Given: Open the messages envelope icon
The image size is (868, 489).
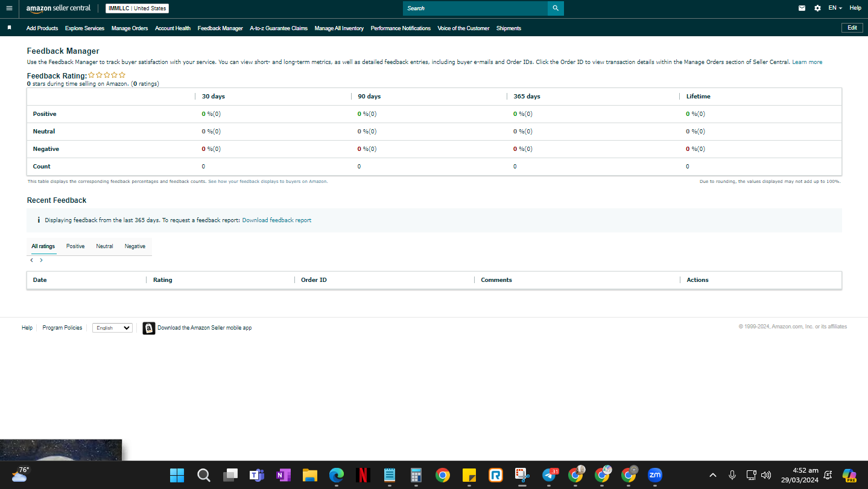Looking at the screenshot, I should click(802, 8).
